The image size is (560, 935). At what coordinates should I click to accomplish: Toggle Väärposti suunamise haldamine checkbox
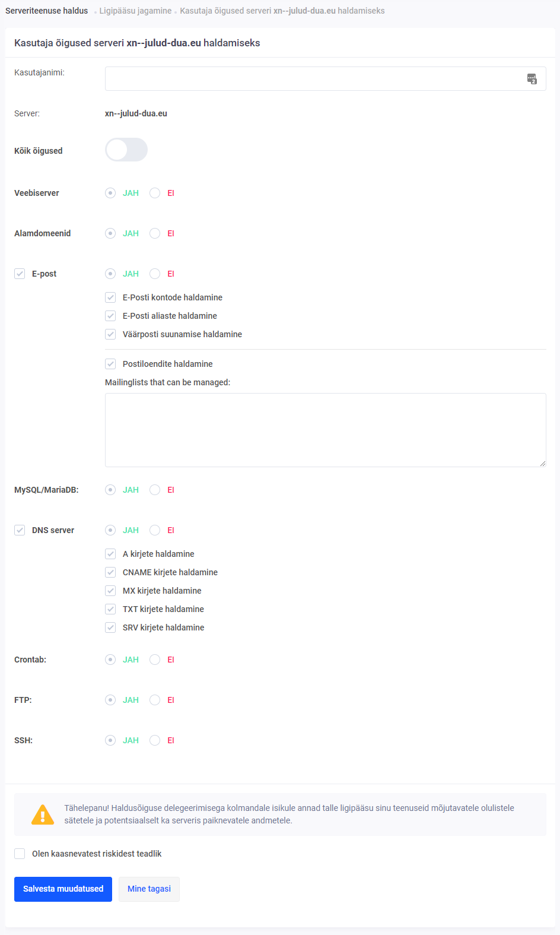110,334
